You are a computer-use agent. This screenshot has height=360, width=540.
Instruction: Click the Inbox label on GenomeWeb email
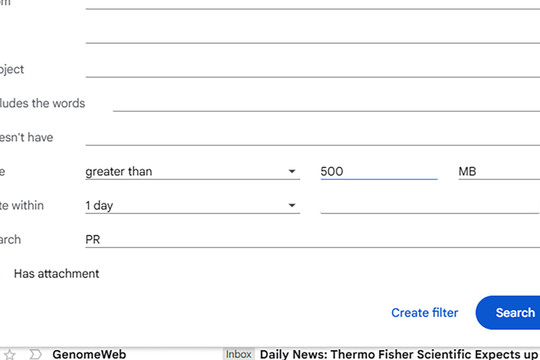pyautogui.click(x=238, y=354)
